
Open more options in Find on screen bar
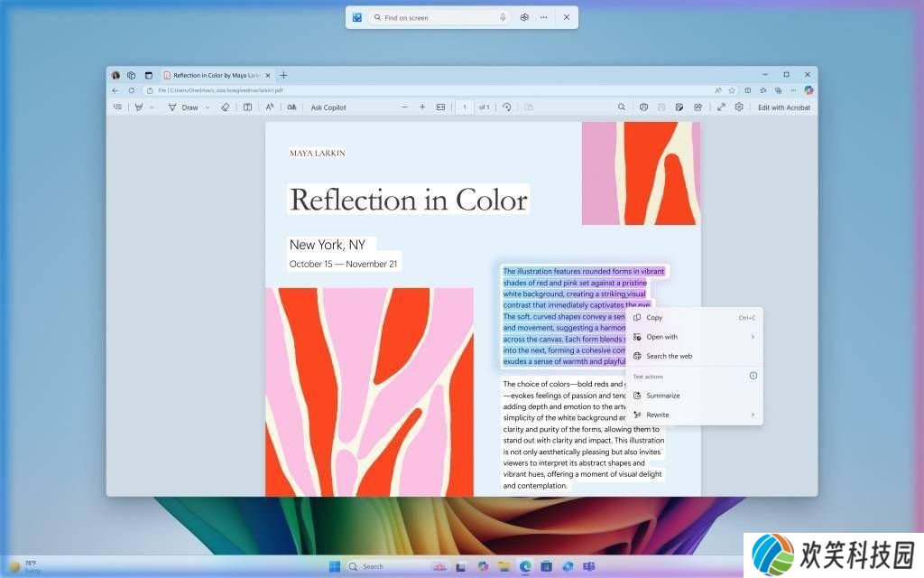coord(544,18)
